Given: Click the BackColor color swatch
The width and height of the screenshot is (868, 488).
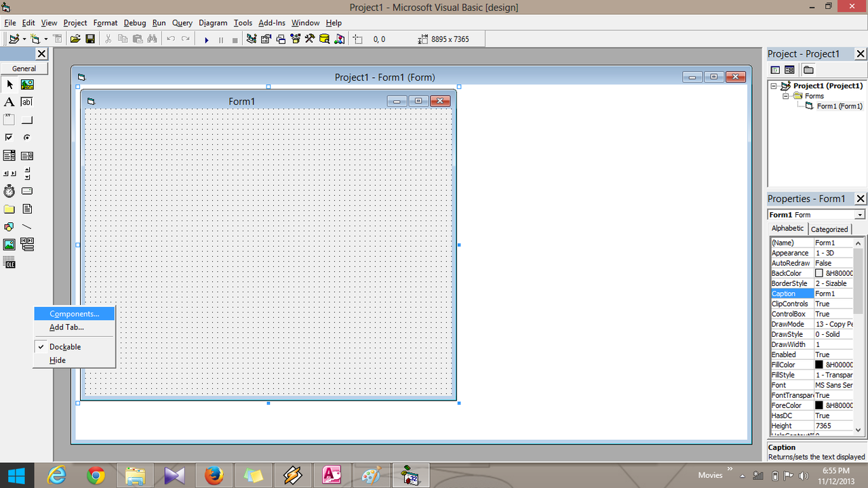Looking at the screenshot, I should click(x=819, y=273).
